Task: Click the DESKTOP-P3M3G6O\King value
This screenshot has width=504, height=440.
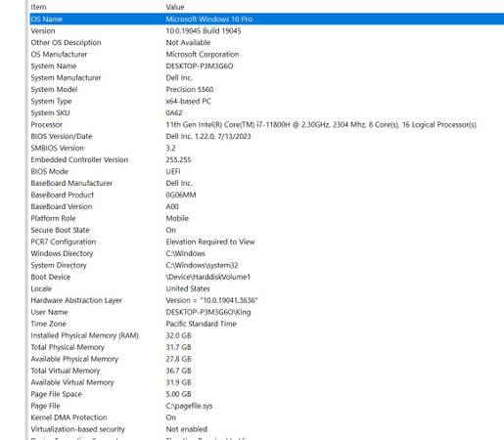Action: pyautogui.click(x=208, y=313)
